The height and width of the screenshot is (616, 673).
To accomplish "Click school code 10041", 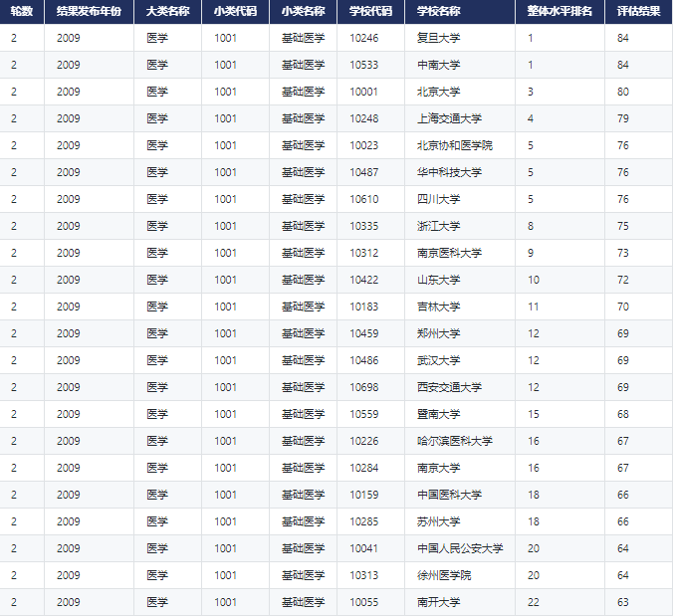I will tap(364, 548).
